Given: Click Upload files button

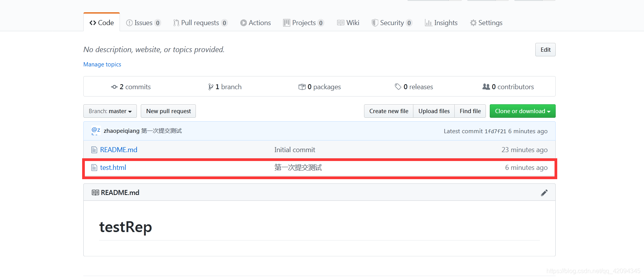Looking at the screenshot, I should pos(434,111).
